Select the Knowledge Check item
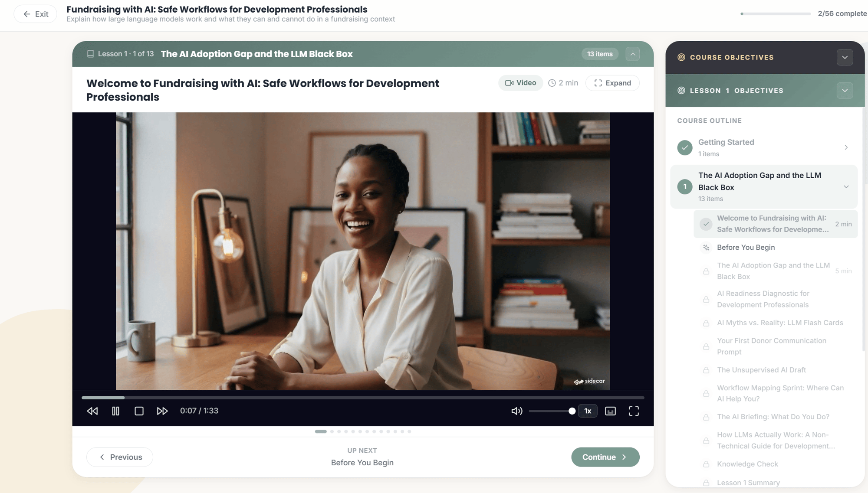This screenshot has height=493, width=868. [776, 464]
